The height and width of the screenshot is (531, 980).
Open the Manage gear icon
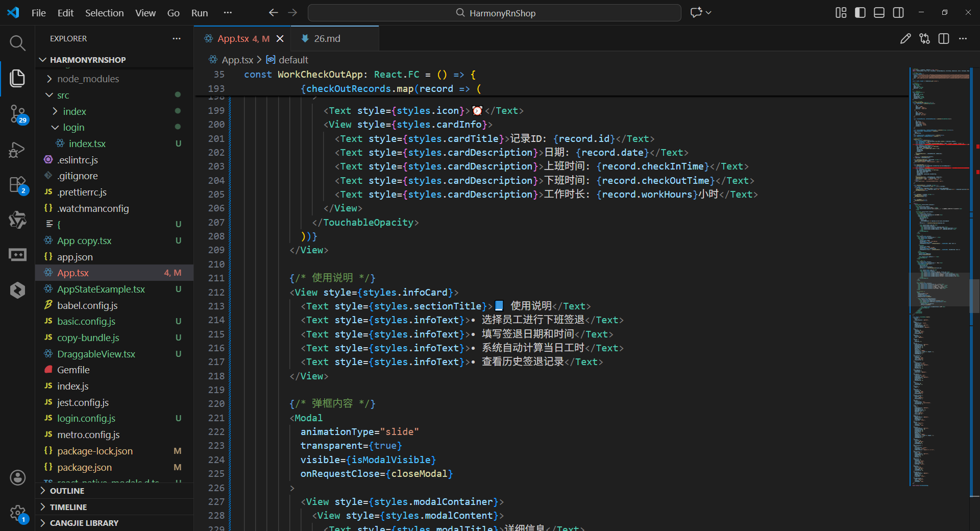click(x=17, y=513)
